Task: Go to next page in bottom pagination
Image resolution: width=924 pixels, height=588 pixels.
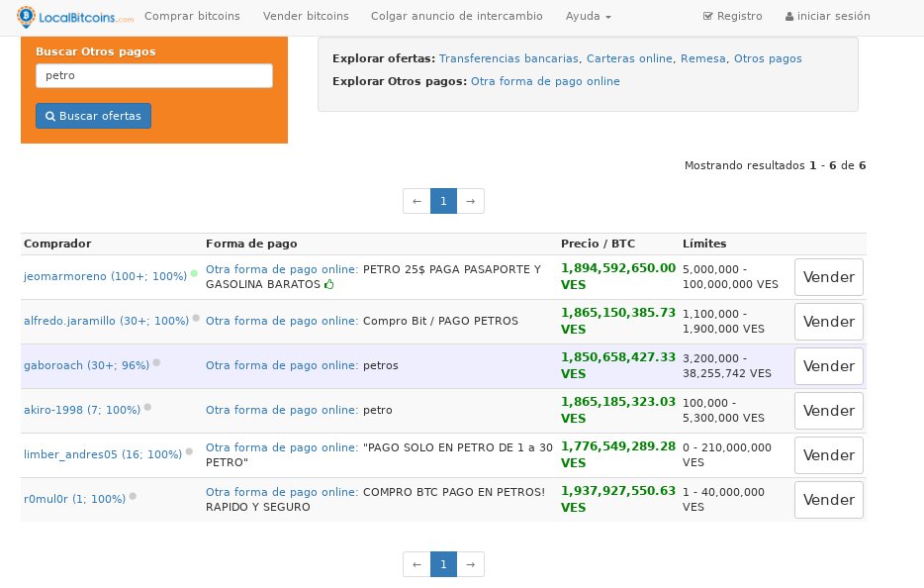Action: tap(470, 564)
